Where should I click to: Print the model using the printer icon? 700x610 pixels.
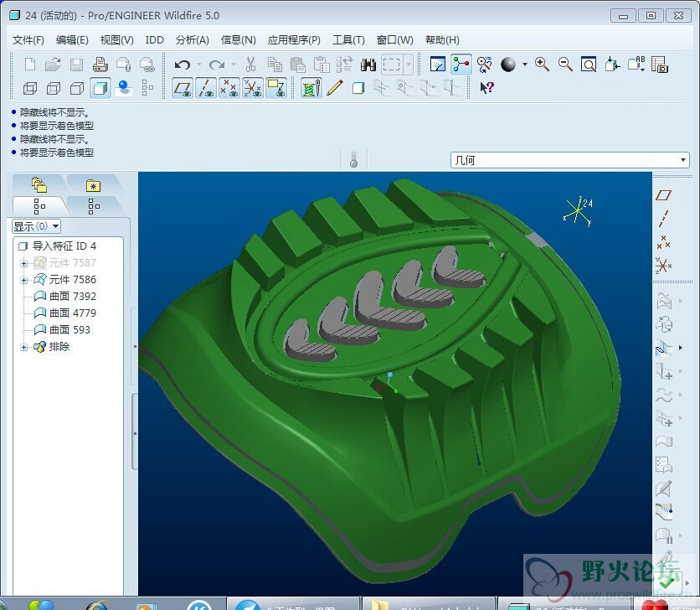pos(100,65)
